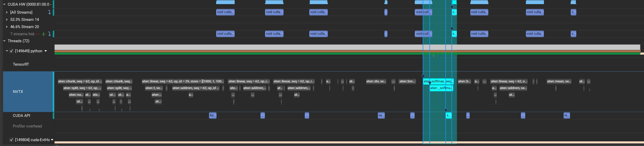Select the highlighted s... CUDA API call block
This screenshot has width=644, height=146.
[x=449, y=115]
